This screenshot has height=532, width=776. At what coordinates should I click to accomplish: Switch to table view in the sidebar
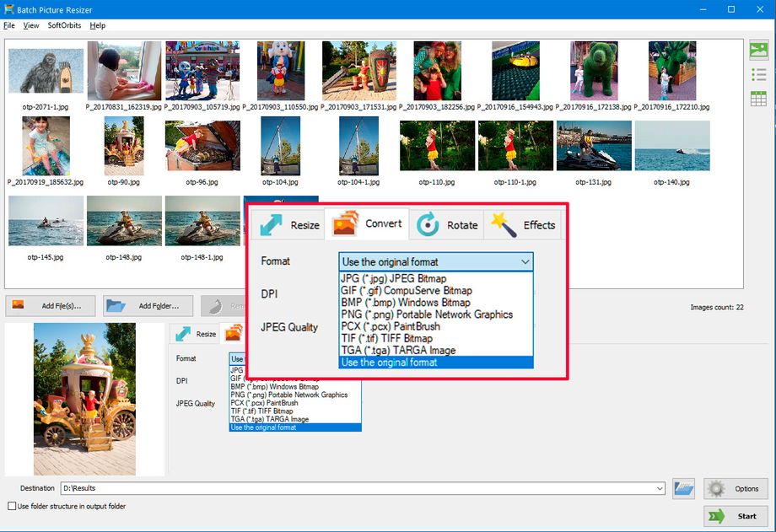758,99
